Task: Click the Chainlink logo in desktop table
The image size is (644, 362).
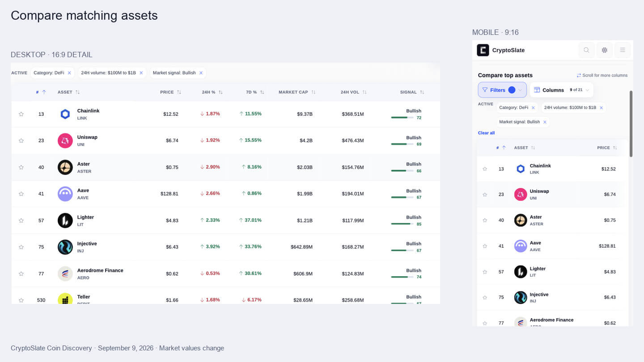Action: [x=65, y=114]
